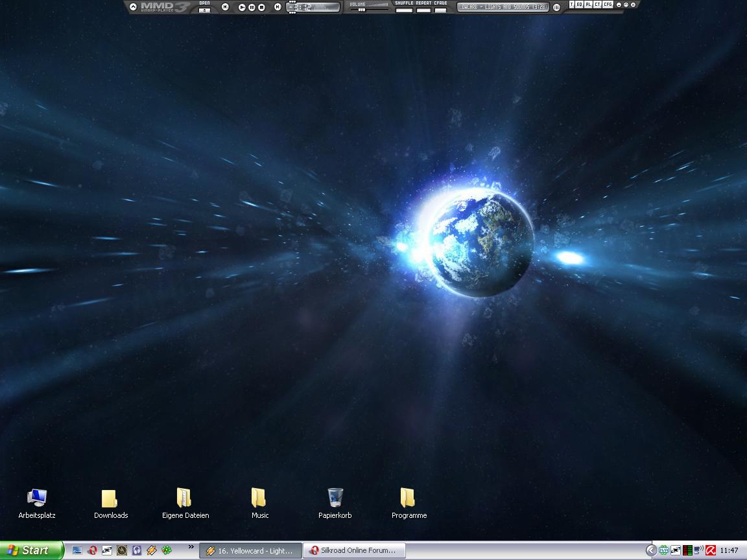This screenshot has width=747, height=560.
Task: Toggle the Crossfade (CFADE) option
Action: (440, 10)
